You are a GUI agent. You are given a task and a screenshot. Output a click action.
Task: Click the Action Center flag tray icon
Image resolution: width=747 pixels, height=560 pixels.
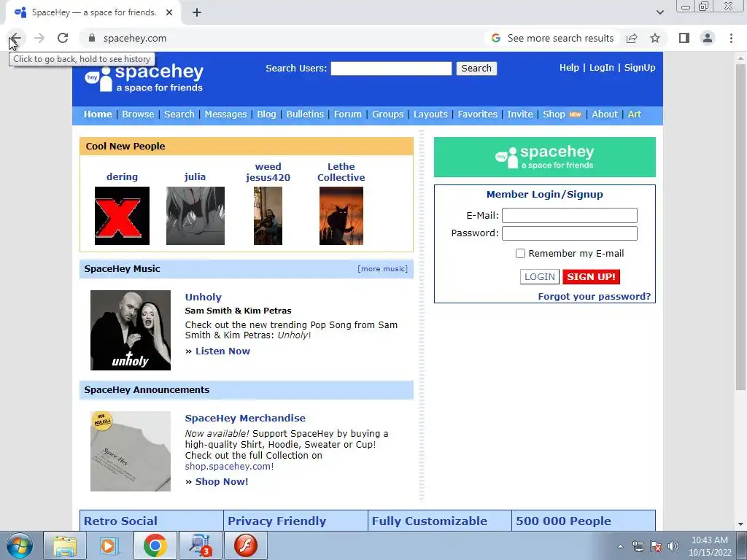coord(656,546)
